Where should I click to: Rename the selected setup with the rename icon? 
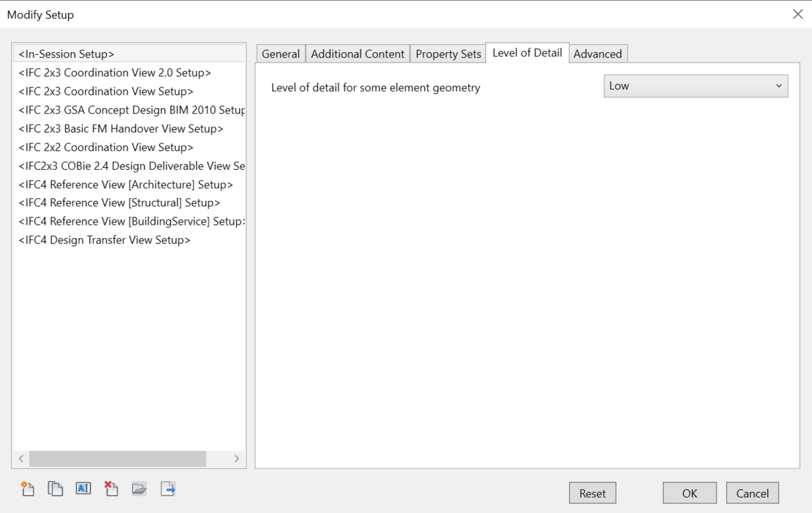click(x=83, y=488)
